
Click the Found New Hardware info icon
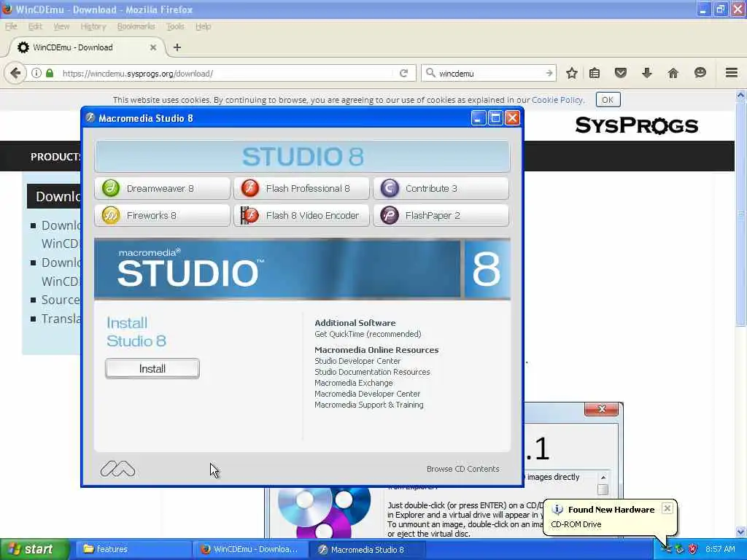tap(557, 510)
